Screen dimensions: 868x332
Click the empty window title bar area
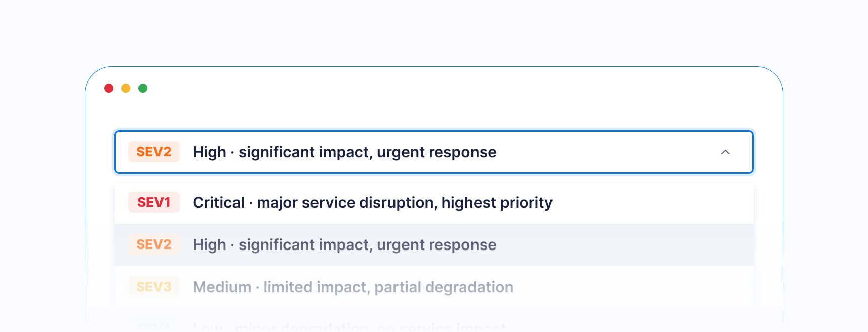pyautogui.click(x=453, y=88)
